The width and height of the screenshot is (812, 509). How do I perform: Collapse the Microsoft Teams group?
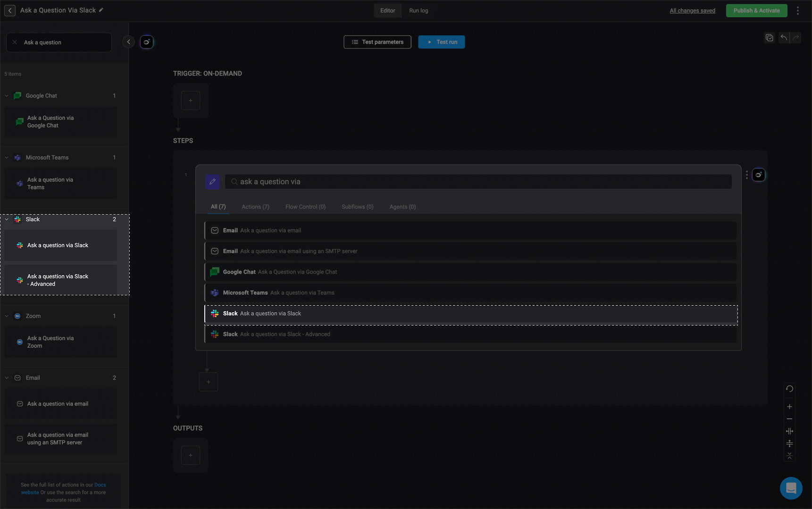pos(7,158)
